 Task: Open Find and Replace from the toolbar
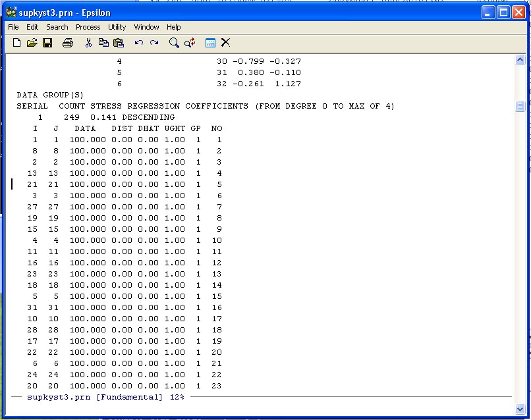point(190,43)
